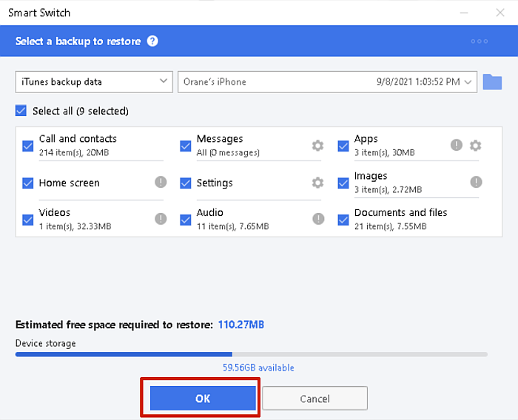Uncheck the Videos checkbox

pyautogui.click(x=28, y=220)
